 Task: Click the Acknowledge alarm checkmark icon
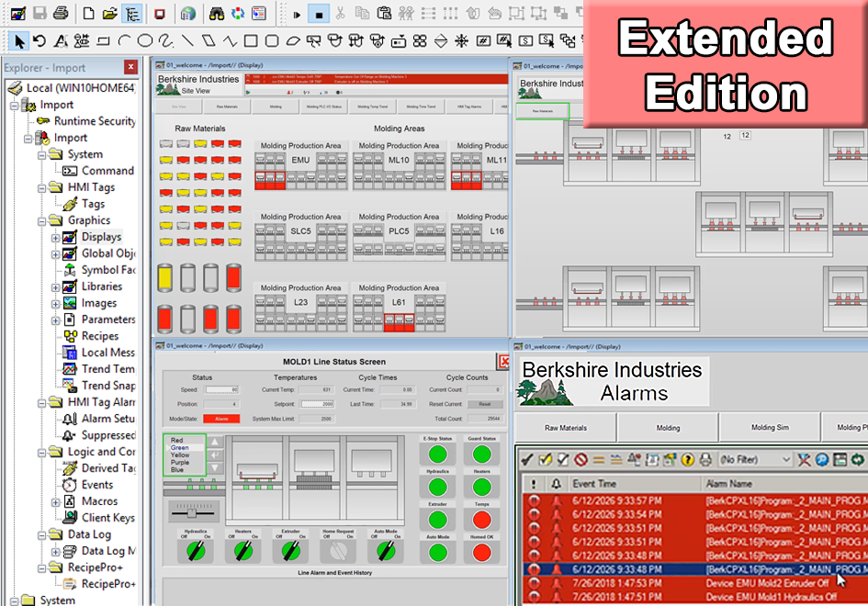point(527,459)
